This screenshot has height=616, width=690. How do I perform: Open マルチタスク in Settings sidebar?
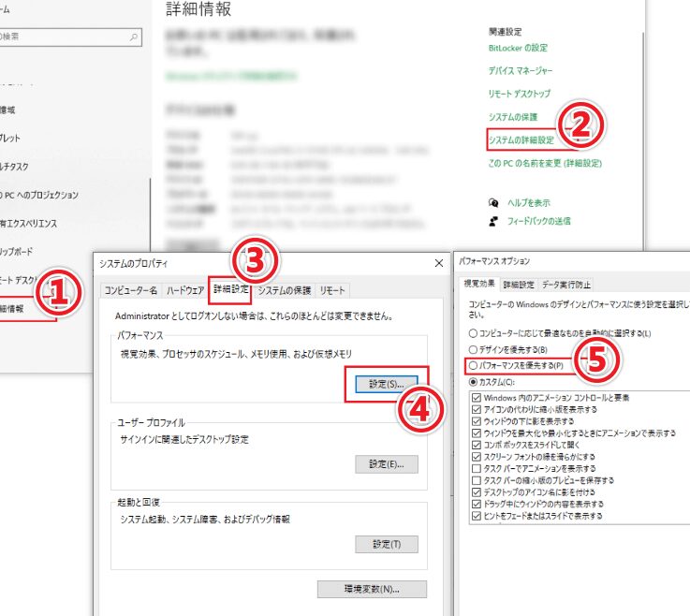(15, 167)
